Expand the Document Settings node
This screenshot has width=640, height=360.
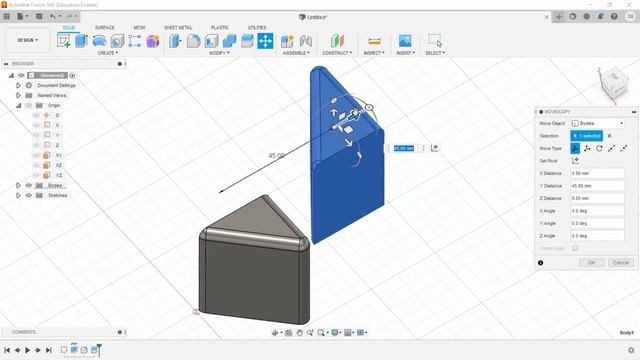point(18,85)
